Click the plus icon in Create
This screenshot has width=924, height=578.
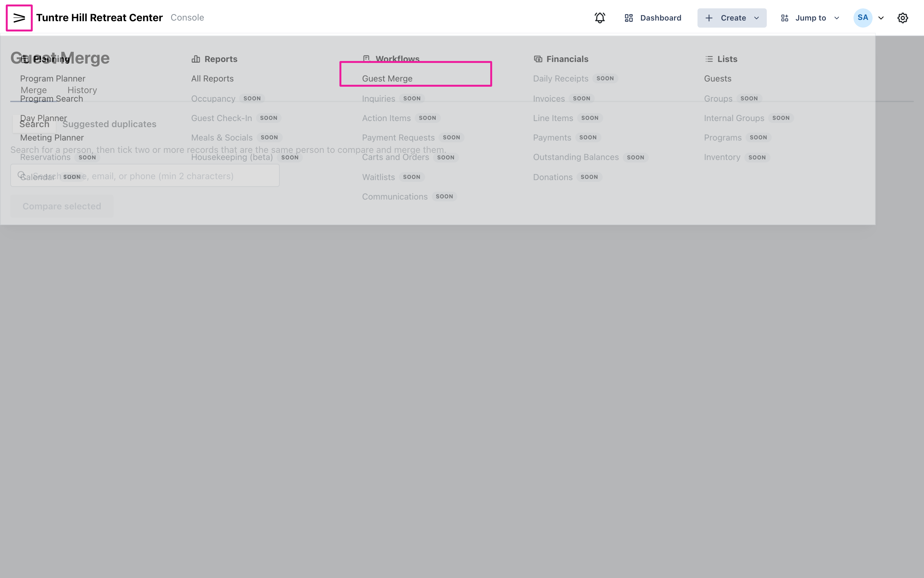coord(709,18)
